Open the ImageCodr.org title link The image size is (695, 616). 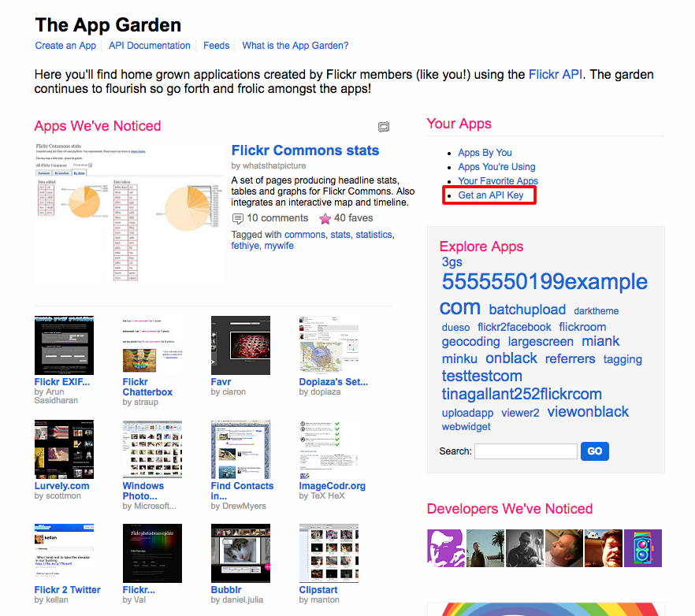pyautogui.click(x=332, y=486)
